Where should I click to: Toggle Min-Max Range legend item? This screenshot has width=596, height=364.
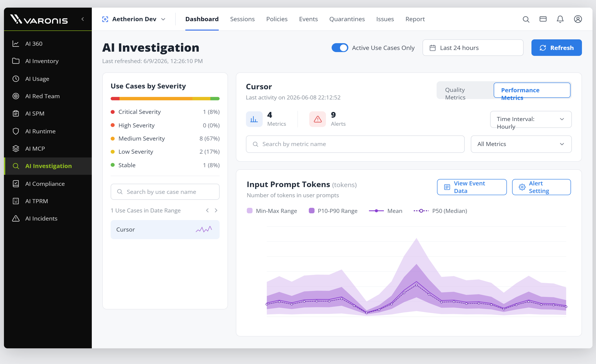272,211
